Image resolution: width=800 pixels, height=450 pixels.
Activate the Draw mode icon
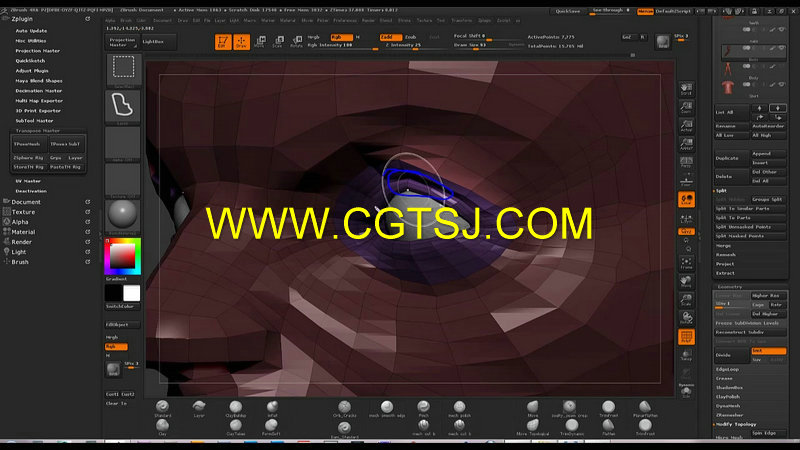click(x=241, y=41)
